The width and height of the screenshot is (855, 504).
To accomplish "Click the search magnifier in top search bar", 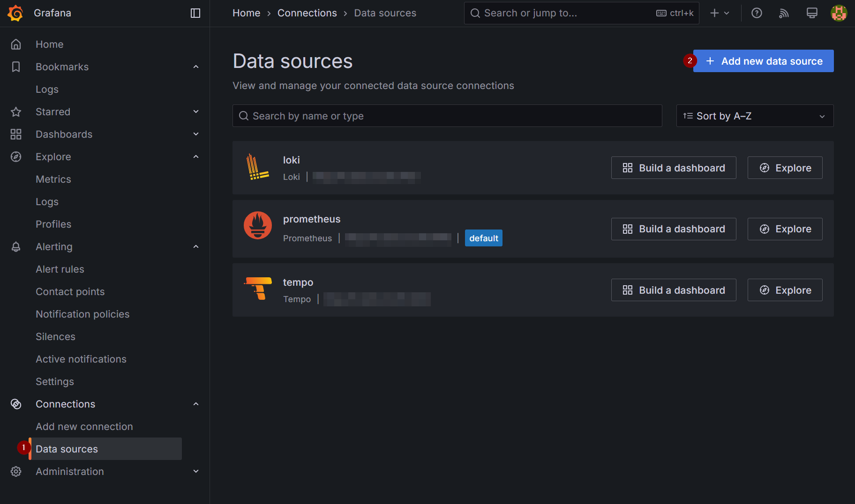I will point(475,13).
